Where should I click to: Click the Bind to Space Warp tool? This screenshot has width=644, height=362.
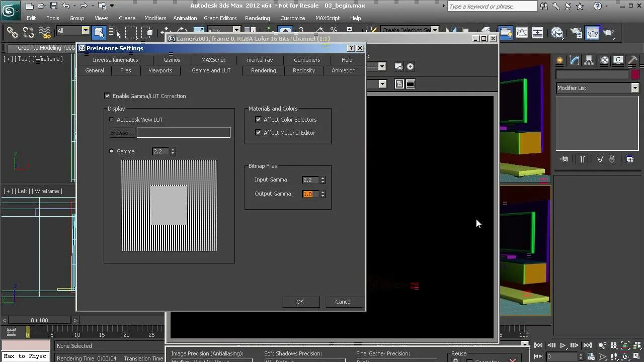point(45,33)
